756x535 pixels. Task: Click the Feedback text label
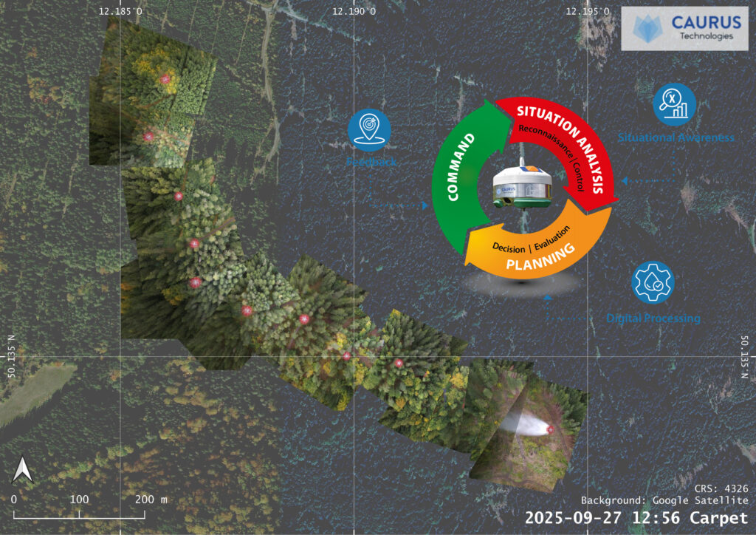click(x=372, y=162)
